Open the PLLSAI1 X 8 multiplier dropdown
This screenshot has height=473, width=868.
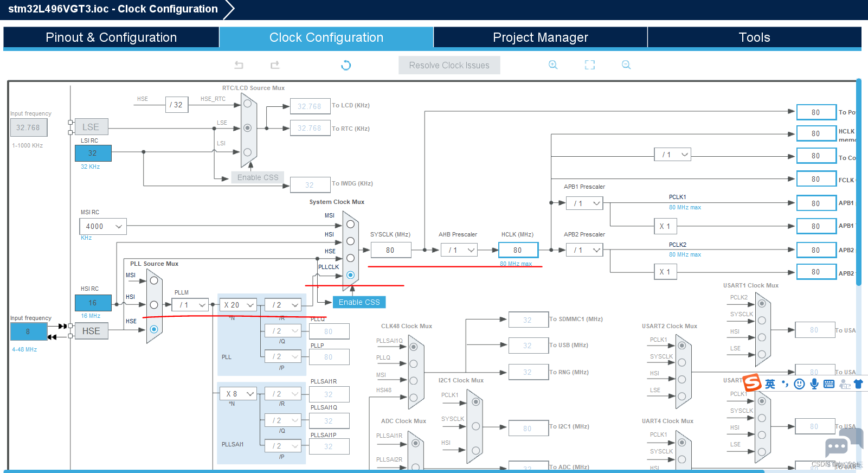coord(238,394)
